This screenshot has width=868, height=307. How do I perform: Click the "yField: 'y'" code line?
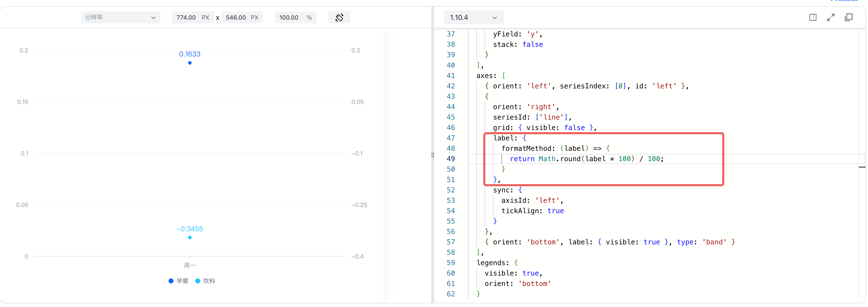(x=518, y=34)
